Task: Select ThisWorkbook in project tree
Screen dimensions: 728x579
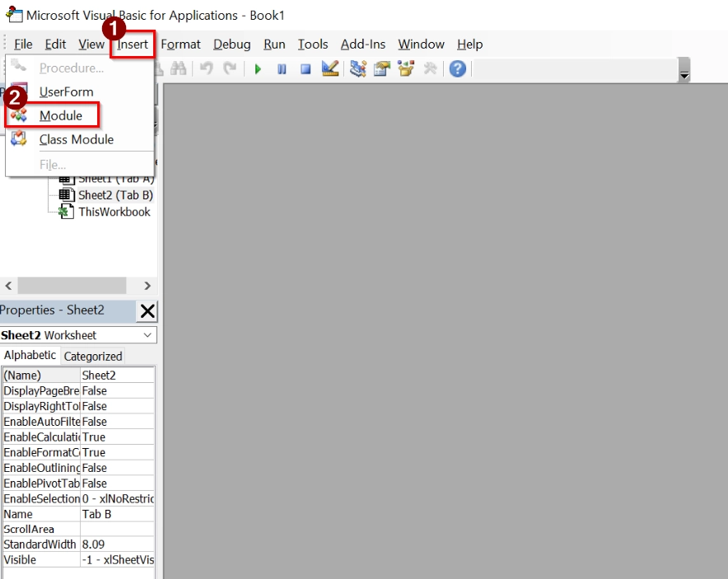Action: (114, 212)
